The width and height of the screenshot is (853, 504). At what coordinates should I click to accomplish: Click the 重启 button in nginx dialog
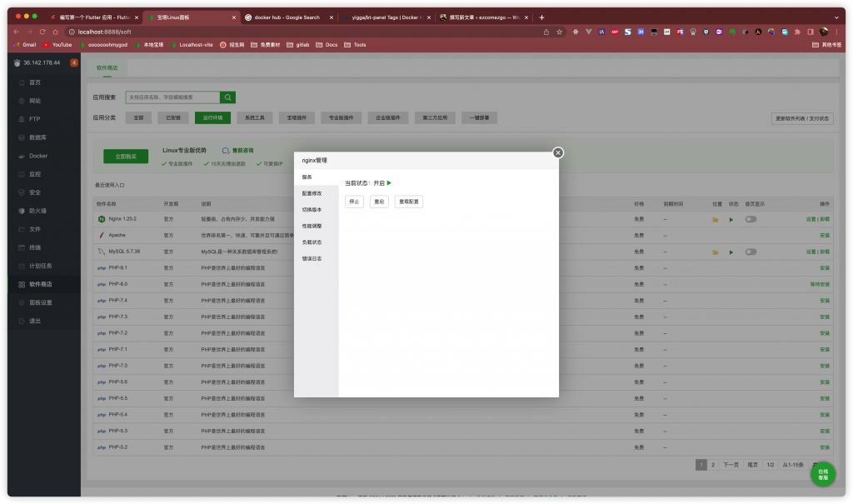379,202
